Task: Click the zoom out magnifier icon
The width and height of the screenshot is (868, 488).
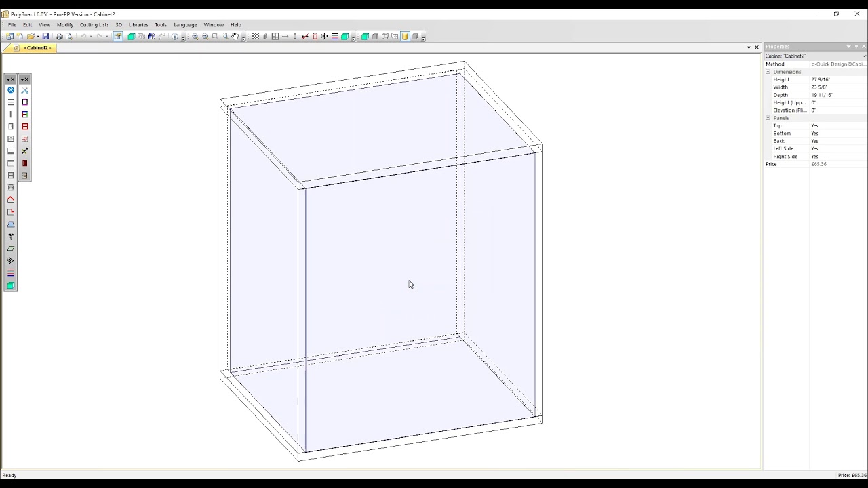Action: point(205,37)
